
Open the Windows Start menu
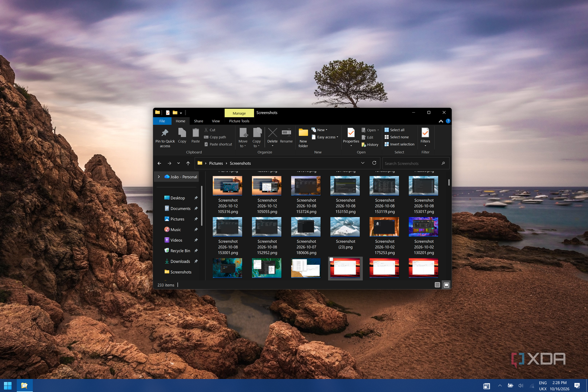8,386
